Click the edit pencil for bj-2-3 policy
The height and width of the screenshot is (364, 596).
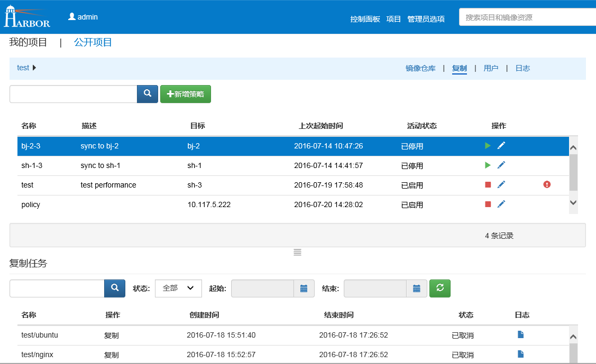[x=501, y=146]
